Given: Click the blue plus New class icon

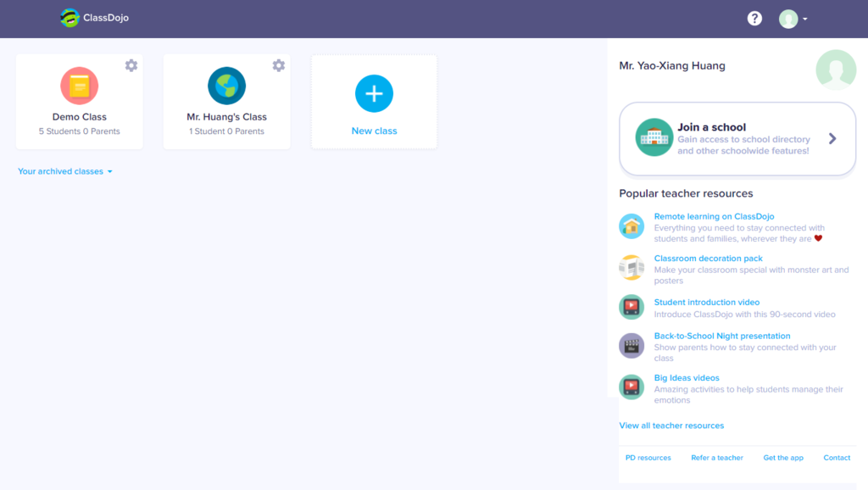Looking at the screenshot, I should point(374,93).
